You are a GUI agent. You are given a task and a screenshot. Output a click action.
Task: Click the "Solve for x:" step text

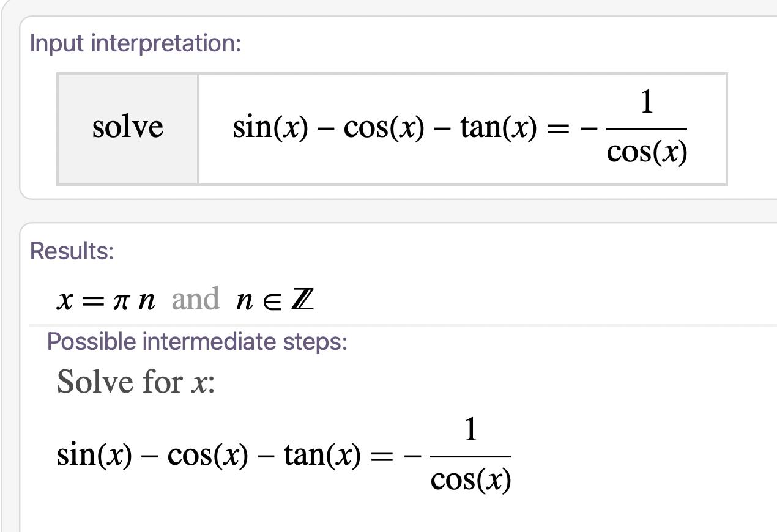(136, 382)
